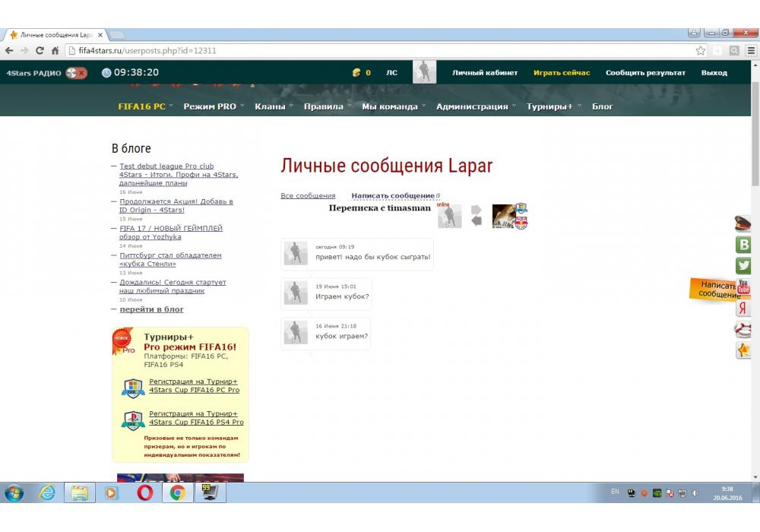Open Opera from the Windows taskbar
Screen dimensions: 760x532
(x=144, y=492)
